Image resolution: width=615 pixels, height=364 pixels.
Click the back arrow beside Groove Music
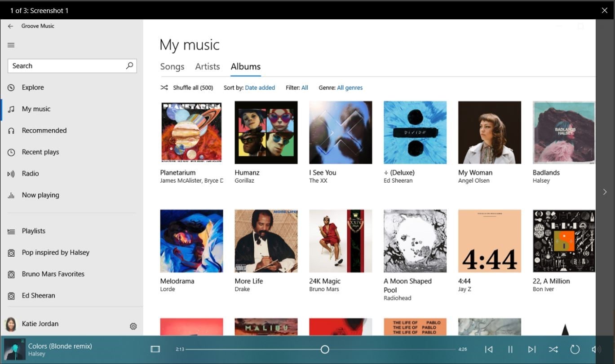tap(11, 26)
